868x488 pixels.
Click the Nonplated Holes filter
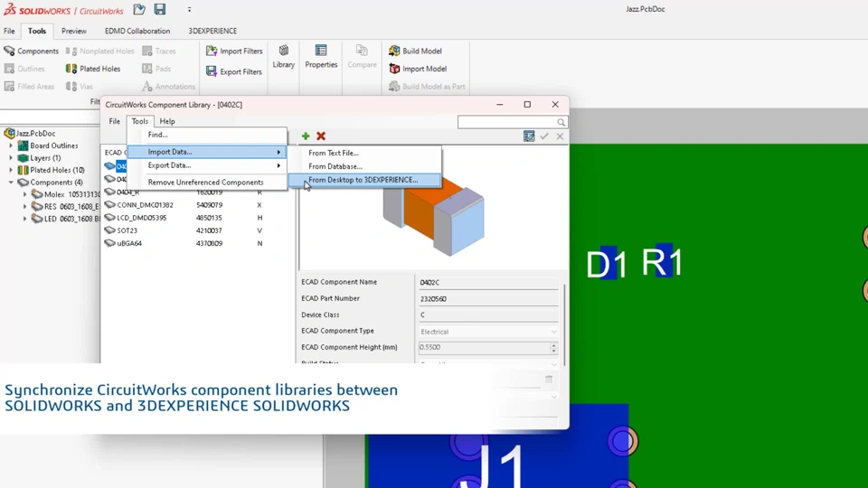pos(100,51)
